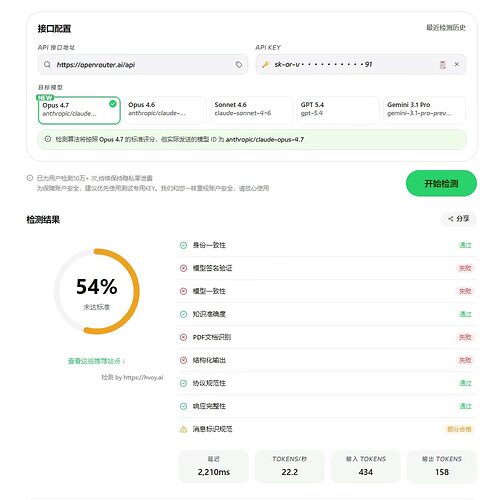Click the 开始检测 button
Viewport: 485px width, 500px height.
441,183
